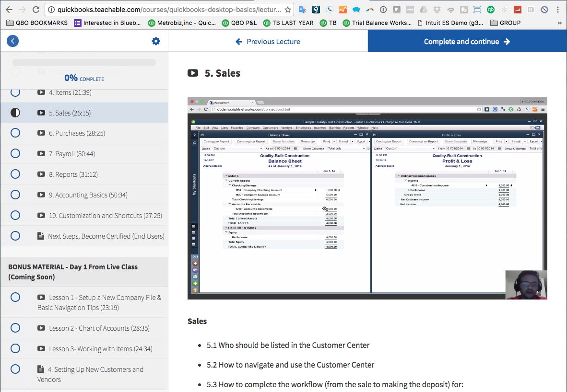Click '5.3 How to complete the workflow' bullet
The height and width of the screenshot is (392, 567).
coord(335,384)
